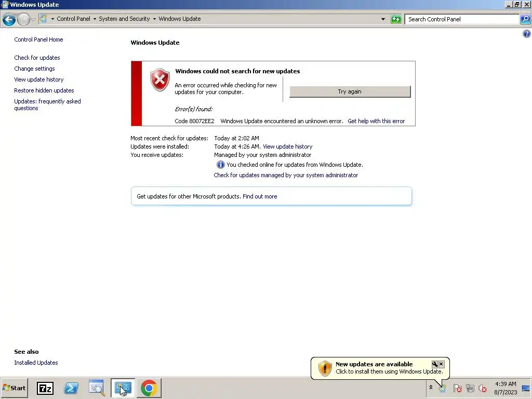This screenshot has width=532, height=399.
Task: Click the muted volume tray icon
Action: 483,388
